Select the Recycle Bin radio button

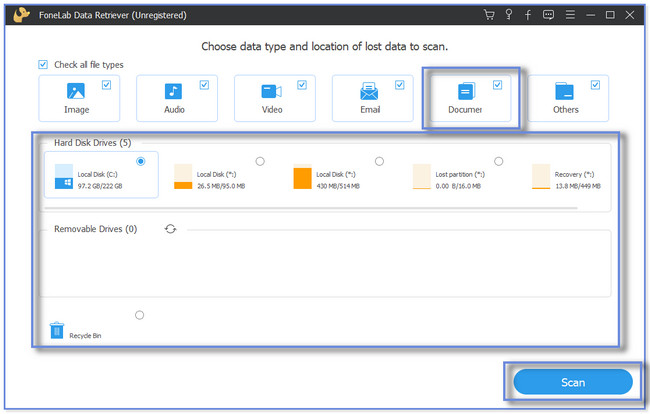click(x=140, y=315)
